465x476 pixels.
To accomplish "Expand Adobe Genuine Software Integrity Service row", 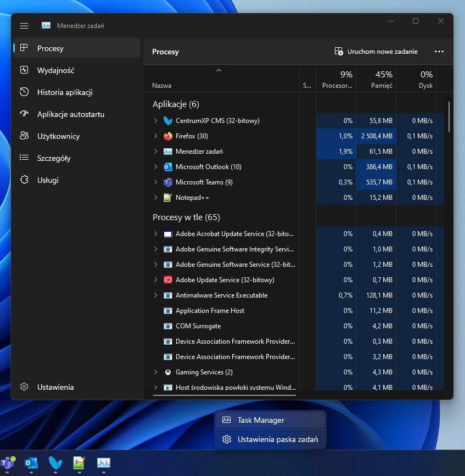I will coord(155,249).
